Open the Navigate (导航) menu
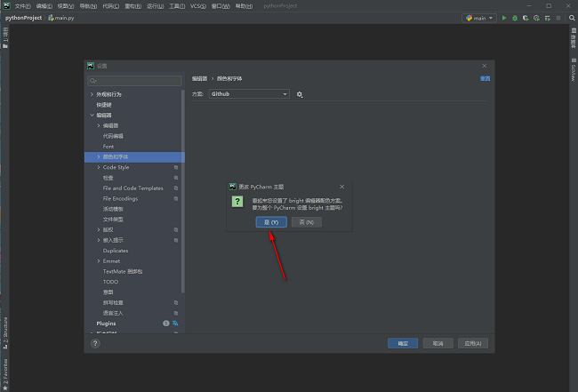This screenshot has height=392, width=578. (x=88, y=6)
